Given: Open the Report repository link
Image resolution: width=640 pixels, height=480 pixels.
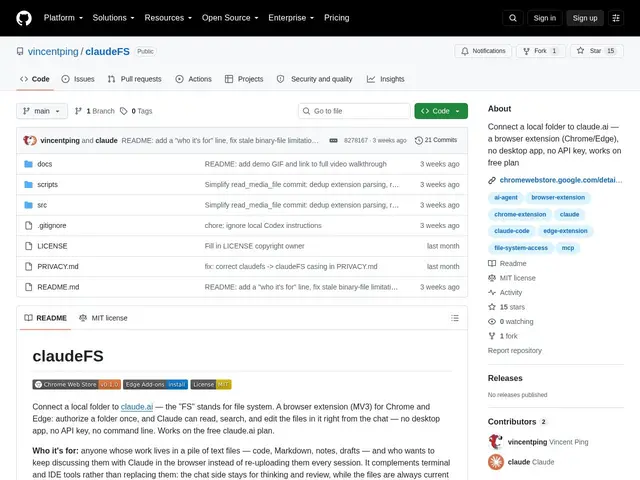Looking at the screenshot, I should coord(515,351).
